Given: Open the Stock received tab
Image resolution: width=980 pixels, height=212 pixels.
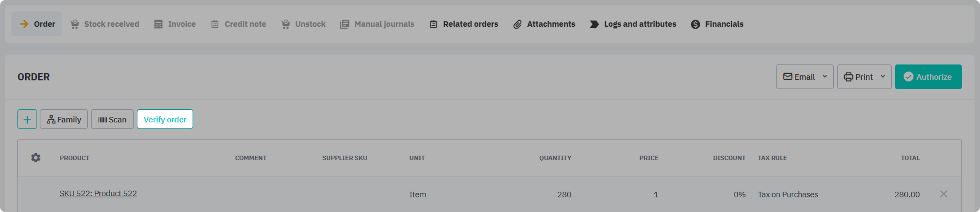Looking at the screenshot, I should 105,24.
